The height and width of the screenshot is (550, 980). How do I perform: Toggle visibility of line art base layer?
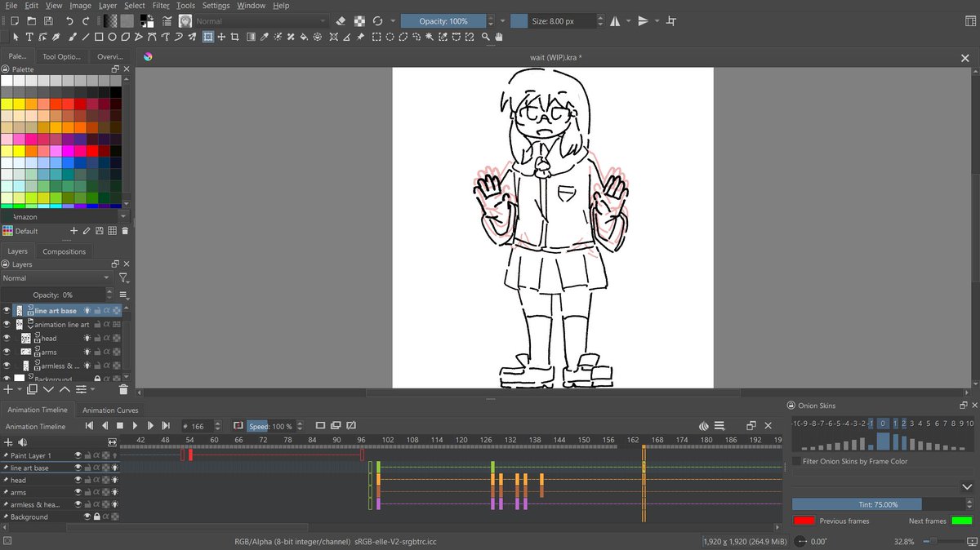point(7,311)
